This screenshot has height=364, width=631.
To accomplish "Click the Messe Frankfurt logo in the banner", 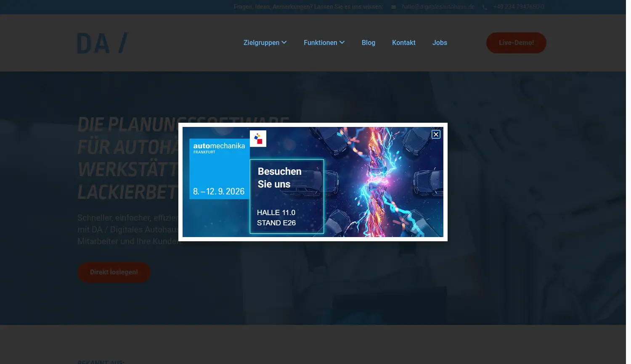I will click(x=258, y=139).
